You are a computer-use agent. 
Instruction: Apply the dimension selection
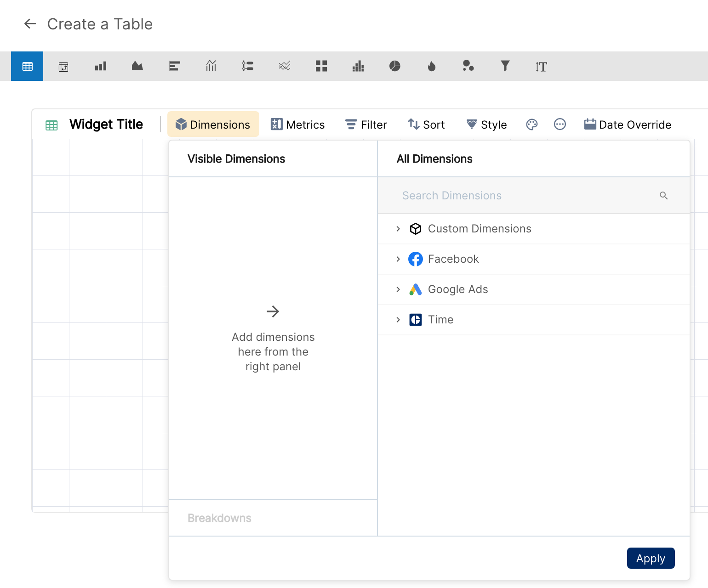tap(651, 558)
